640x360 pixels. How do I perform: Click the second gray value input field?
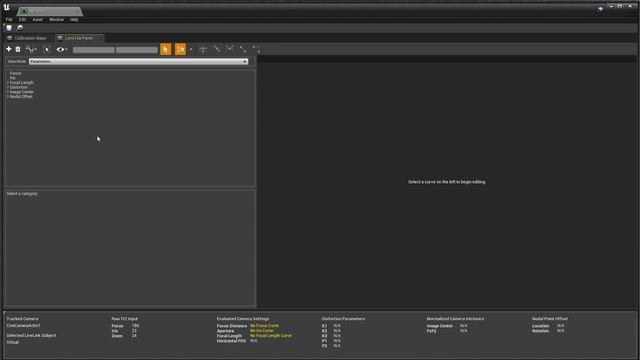click(x=137, y=50)
